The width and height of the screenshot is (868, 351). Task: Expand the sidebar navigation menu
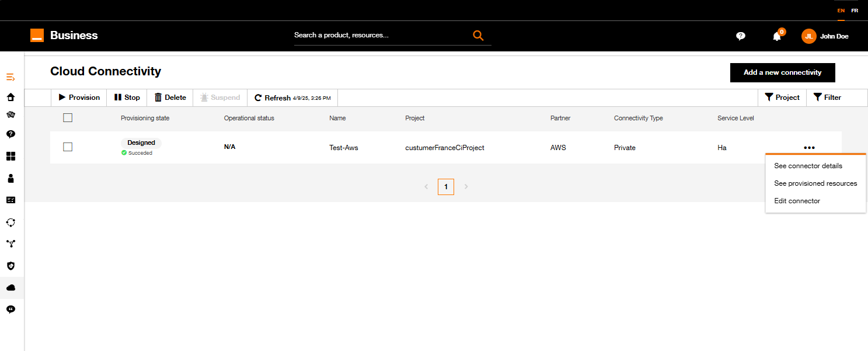11,77
